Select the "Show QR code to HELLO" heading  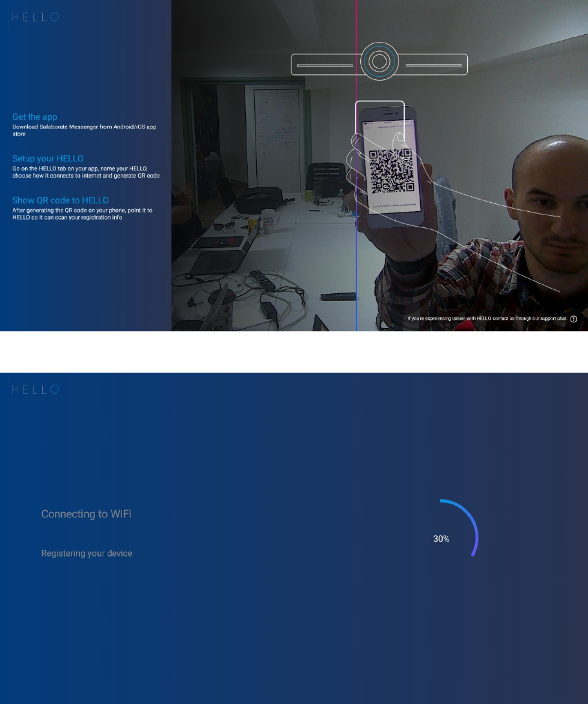pyautogui.click(x=61, y=200)
